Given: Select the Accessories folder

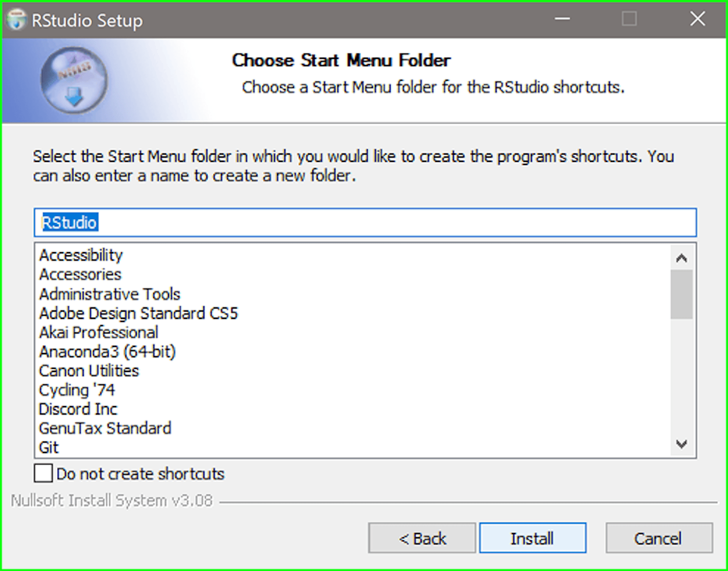Looking at the screenshot, I should point(80,274).
